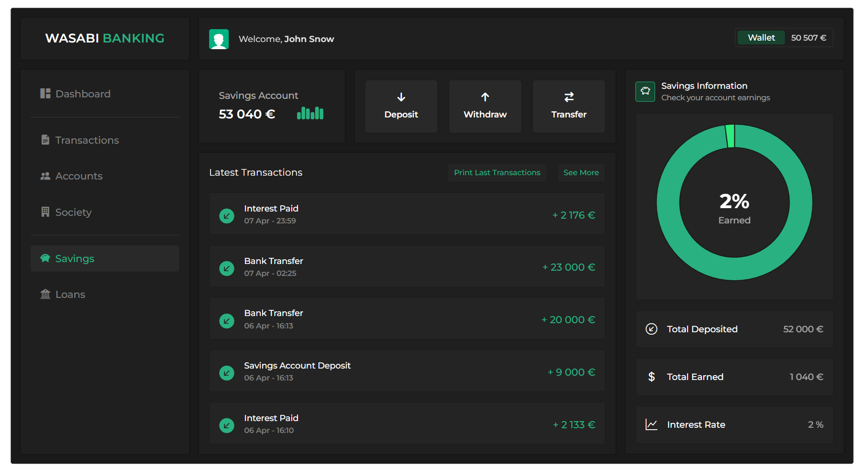Click Print Last Transactions
This screenshot has width=868, height=475.
[x=497, y=172]
